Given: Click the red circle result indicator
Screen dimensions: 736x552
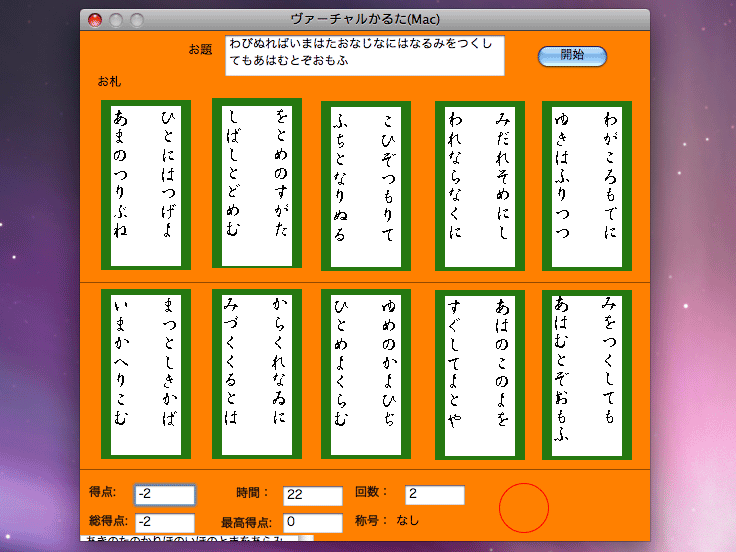Looking at the screenshot, I should [524, 508].
